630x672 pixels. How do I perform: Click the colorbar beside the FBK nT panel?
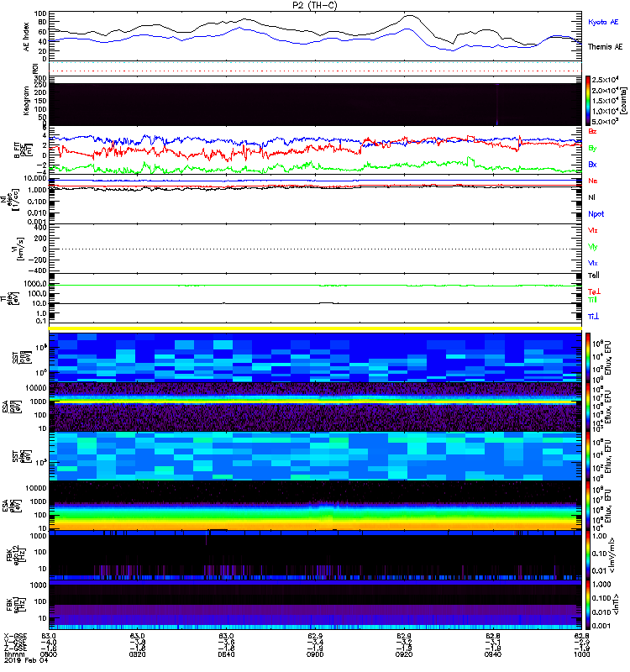[588, 605]
